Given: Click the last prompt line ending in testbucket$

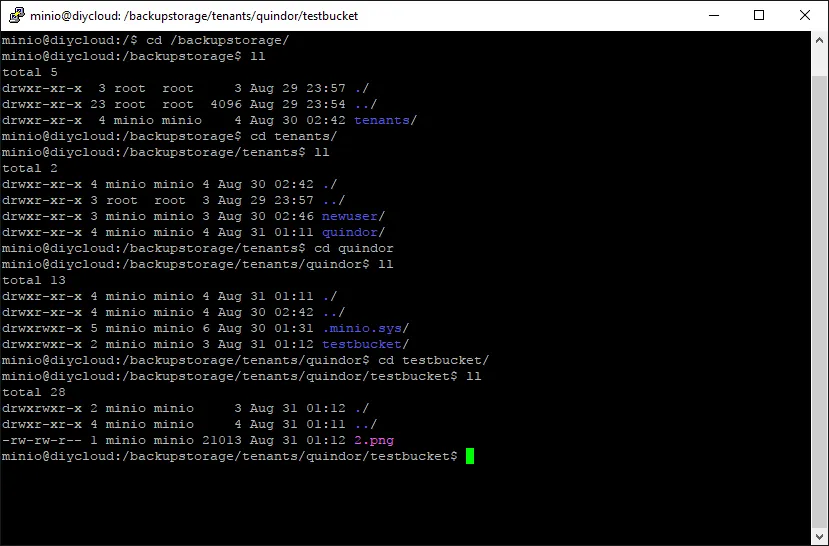Looking at the screenshot, I should (x=229, y=456).
